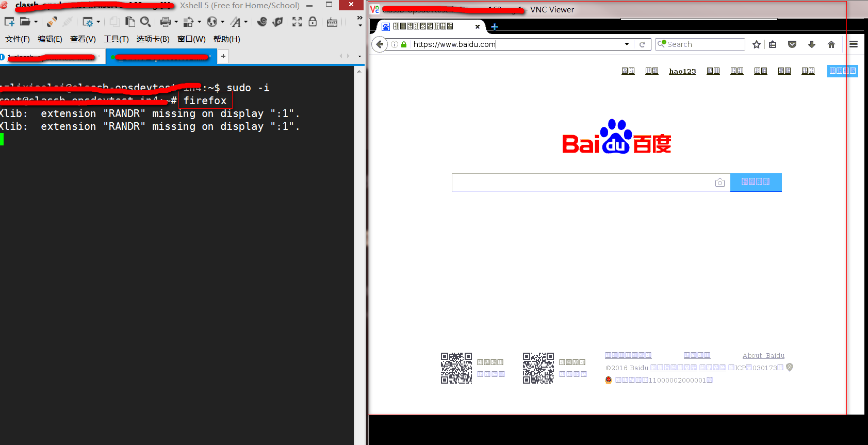Expand the Xshell toolbar overflow chevron

click(x=359, y=18)
